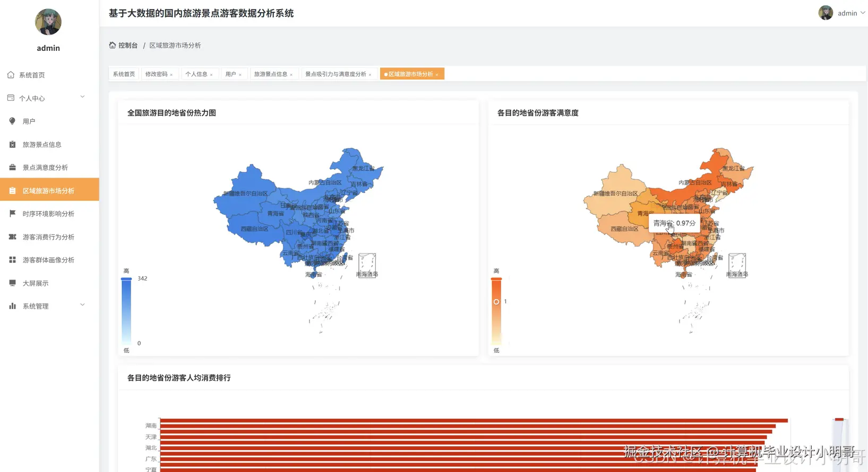Switch to the 系统首页 tab
Screen dimensions: 868x472
tap(124, 74)
